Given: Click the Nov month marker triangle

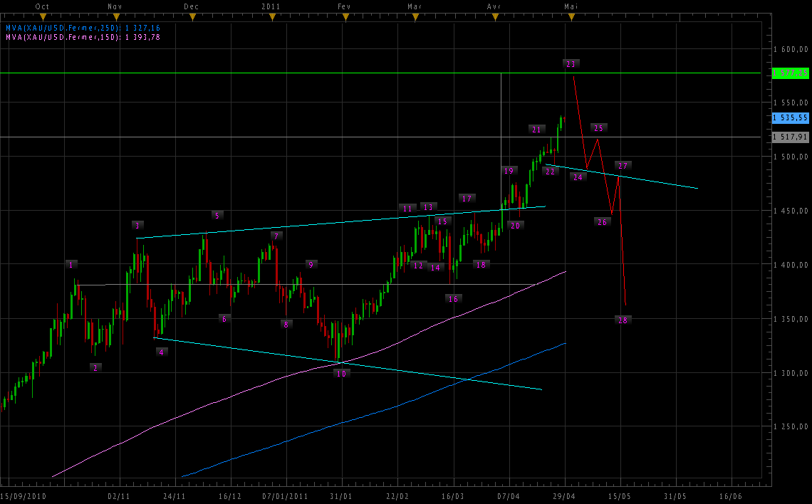Looking at the screenshot, I should coord(116,16).
